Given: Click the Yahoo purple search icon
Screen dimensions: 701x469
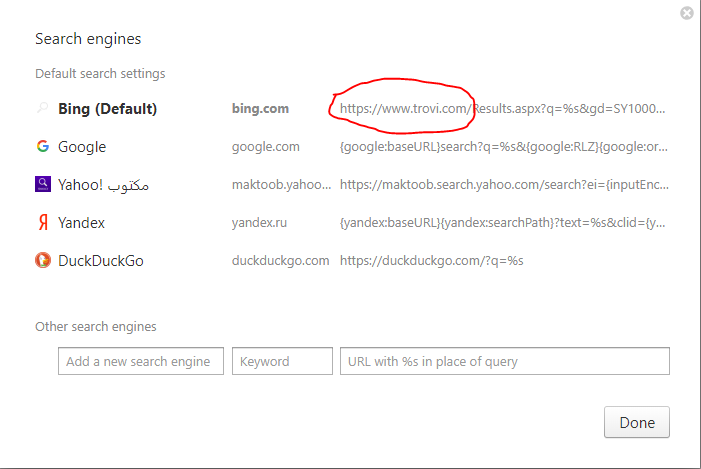Looking at the screenshot, I should click(43, 184).
